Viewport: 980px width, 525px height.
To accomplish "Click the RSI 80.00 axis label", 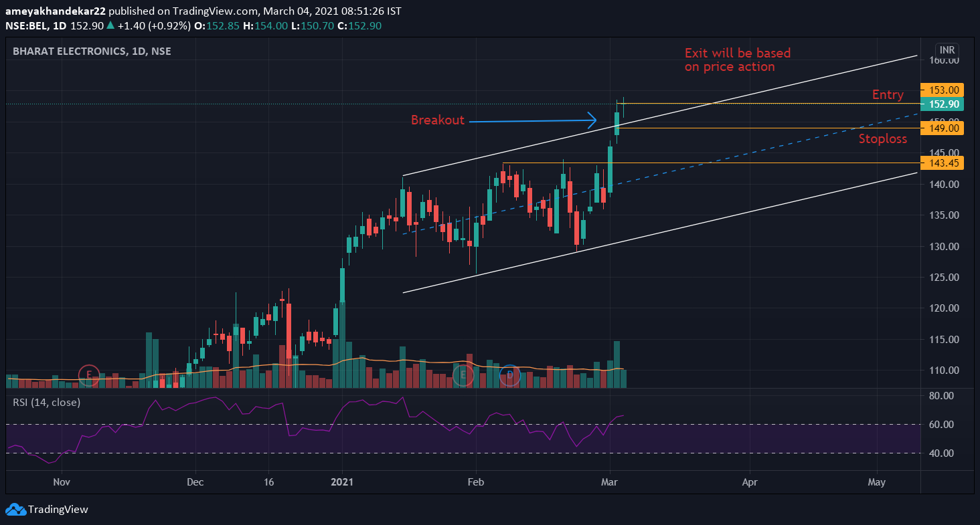I will click(x=941, y=395).
